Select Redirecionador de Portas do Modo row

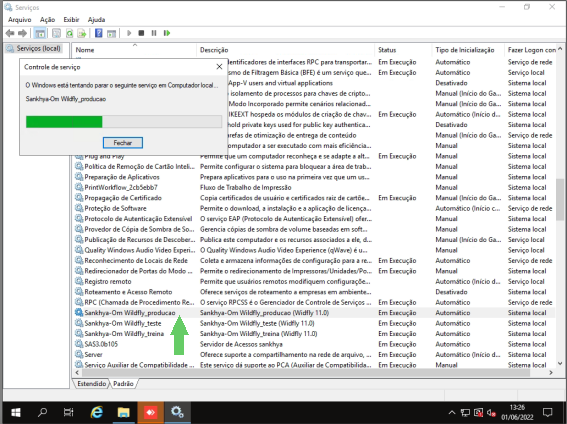pos(314,271)
